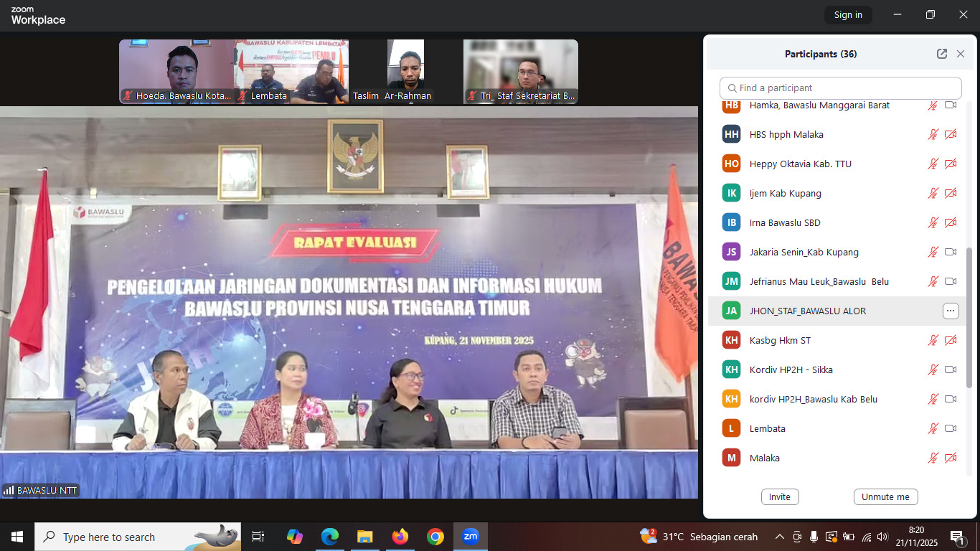The width and height of the screenshot is (980, 551).
Task: Click the camera icon for Lembata participant row
Action: pos(951,428)
